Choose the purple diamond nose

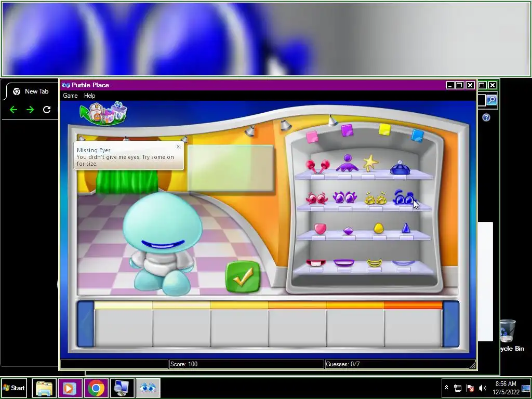pyautogui.click(x=348, y=231)
